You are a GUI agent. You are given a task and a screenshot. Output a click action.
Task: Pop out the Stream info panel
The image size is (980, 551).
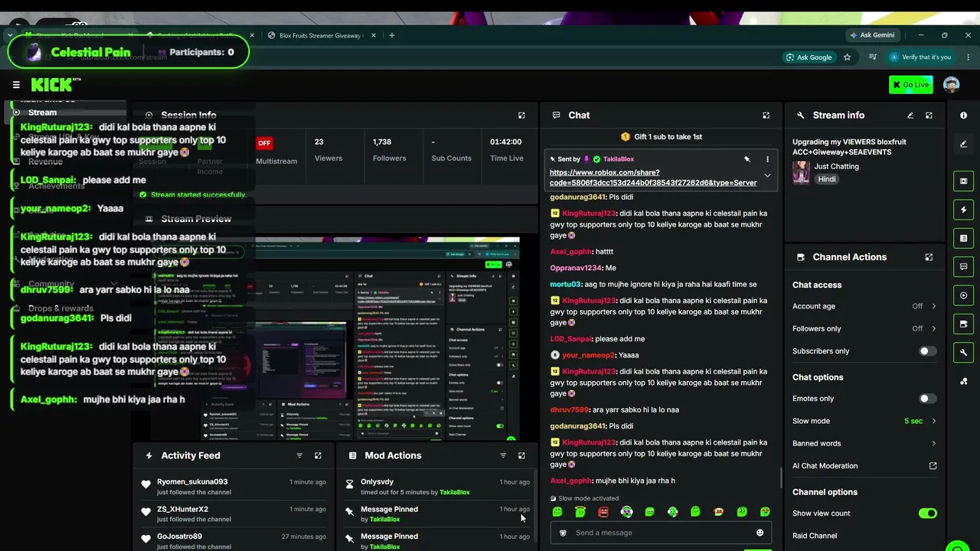pyautogui.click(x=929, y=116)
